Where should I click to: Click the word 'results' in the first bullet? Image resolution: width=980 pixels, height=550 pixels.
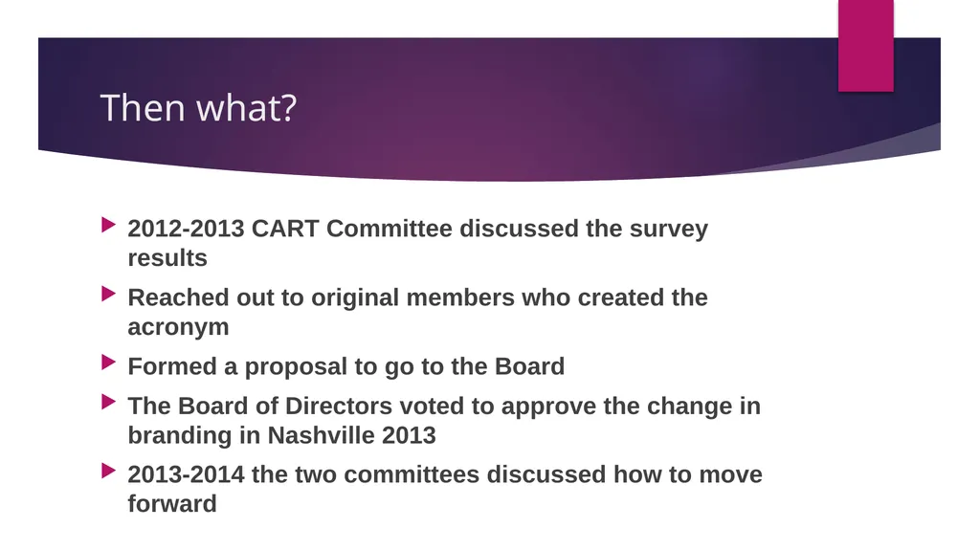(x=167, y=257)
